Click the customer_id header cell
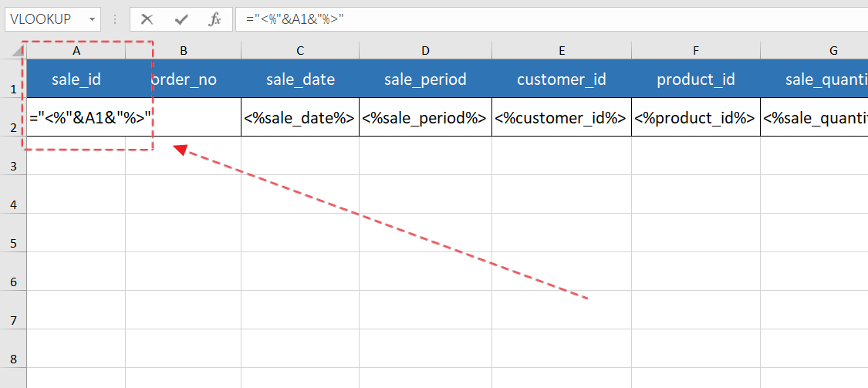The height and width of the screenshot is (388, 868). [562, 79]
